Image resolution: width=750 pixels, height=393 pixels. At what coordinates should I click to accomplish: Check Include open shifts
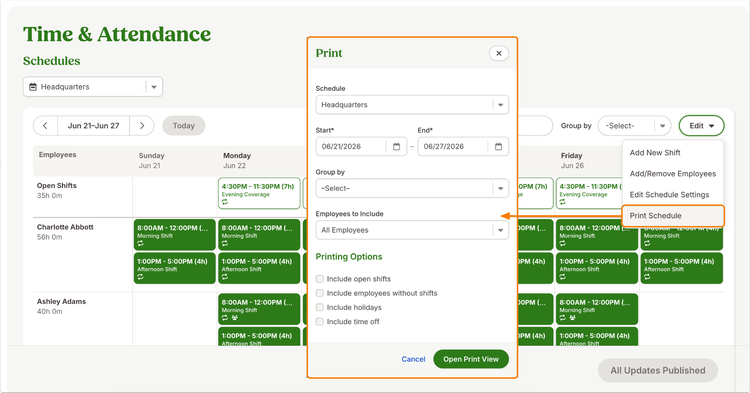tap(320, 279)
